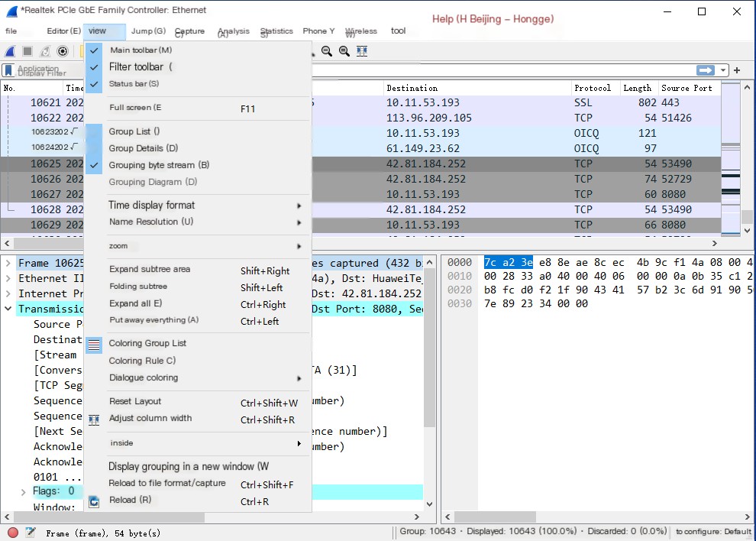Open display filter history dropdown
The image size is (756, 541).
pos(723,70)
